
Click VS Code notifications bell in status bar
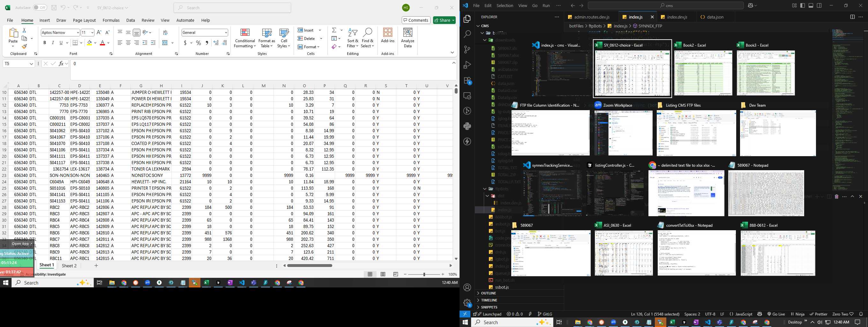pyautogui.click(x=861, y=314)
